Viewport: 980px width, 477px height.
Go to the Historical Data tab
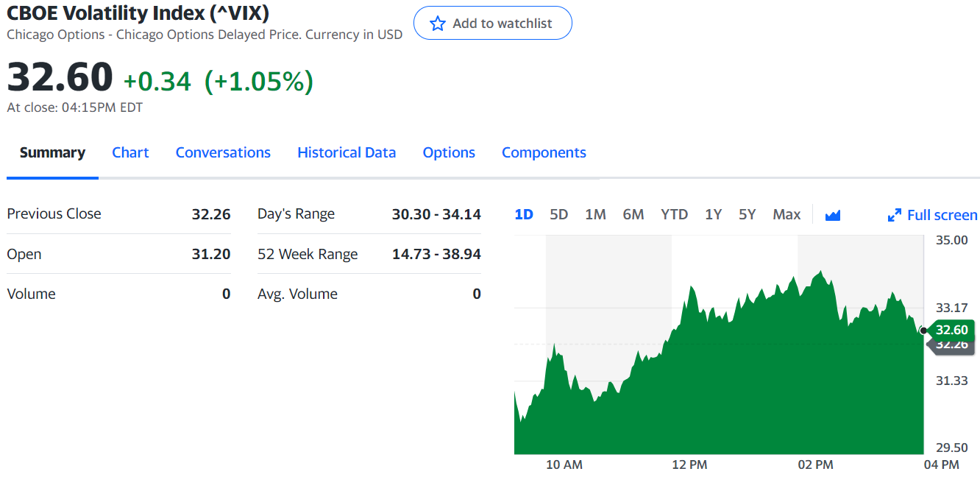tap(347, 152)
